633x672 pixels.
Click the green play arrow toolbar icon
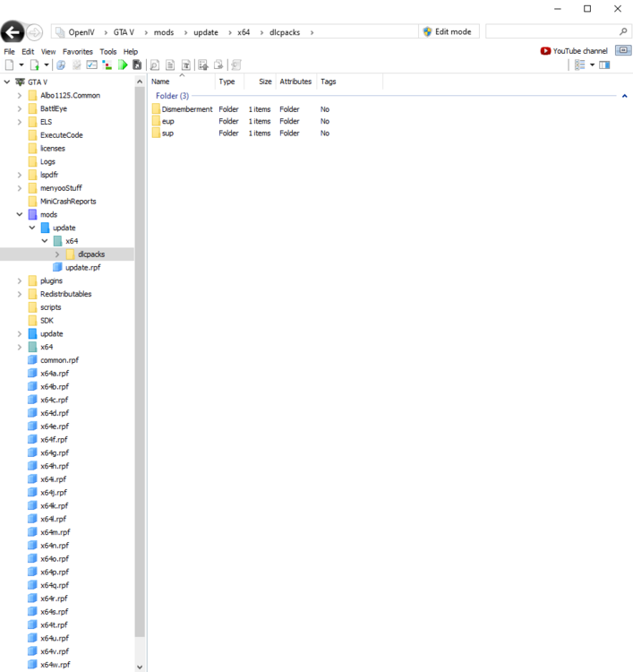[123, 65]
